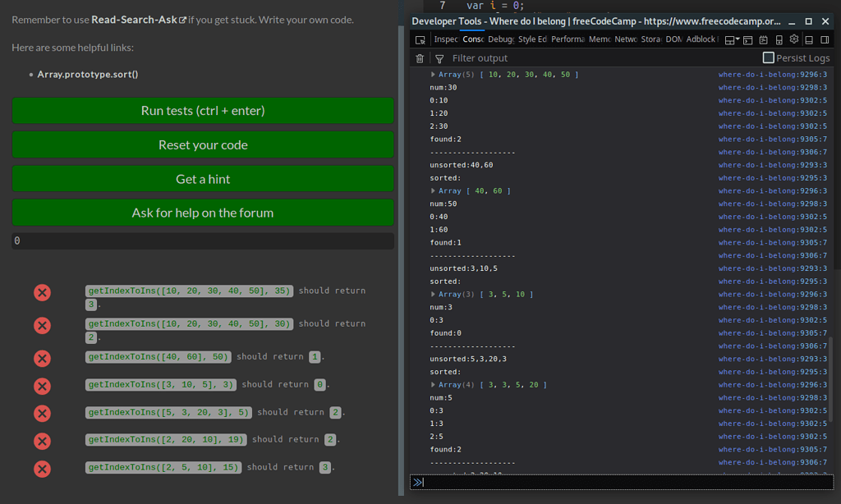Enable the Persist Logs checkbox
Screen dimensions: 841x504
click(x=768, y=57)
